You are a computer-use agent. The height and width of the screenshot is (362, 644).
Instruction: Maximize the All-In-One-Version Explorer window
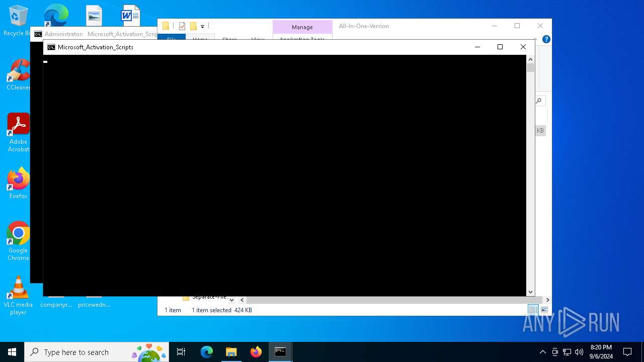(x=517, y=26)
